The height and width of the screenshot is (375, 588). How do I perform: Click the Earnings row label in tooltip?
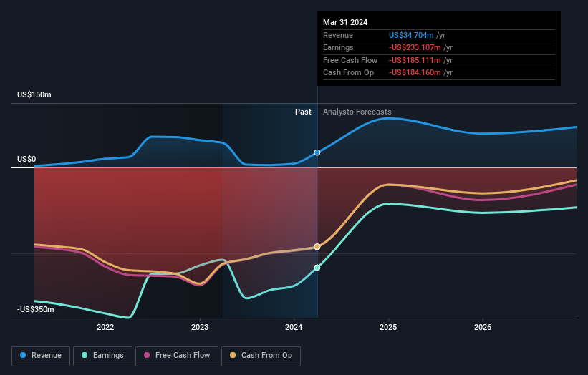tap(338, 47)
